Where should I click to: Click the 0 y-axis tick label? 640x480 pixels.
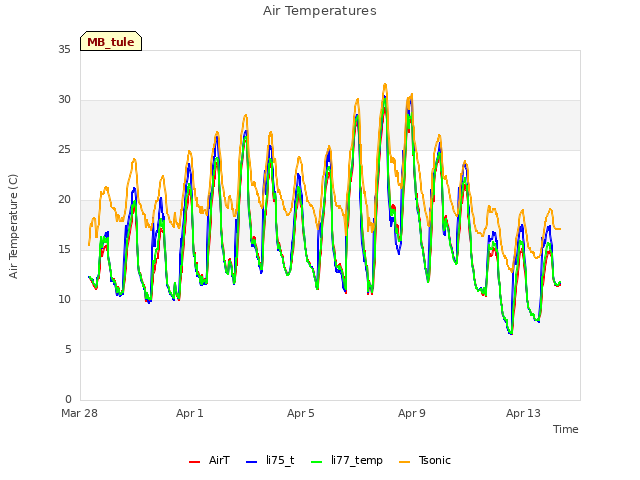point(68,399)
